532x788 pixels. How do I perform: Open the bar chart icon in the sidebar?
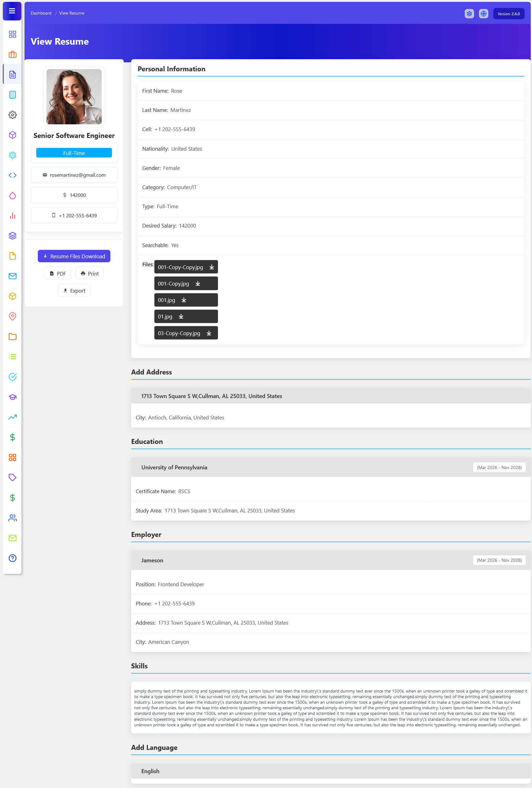pos(12,216)
